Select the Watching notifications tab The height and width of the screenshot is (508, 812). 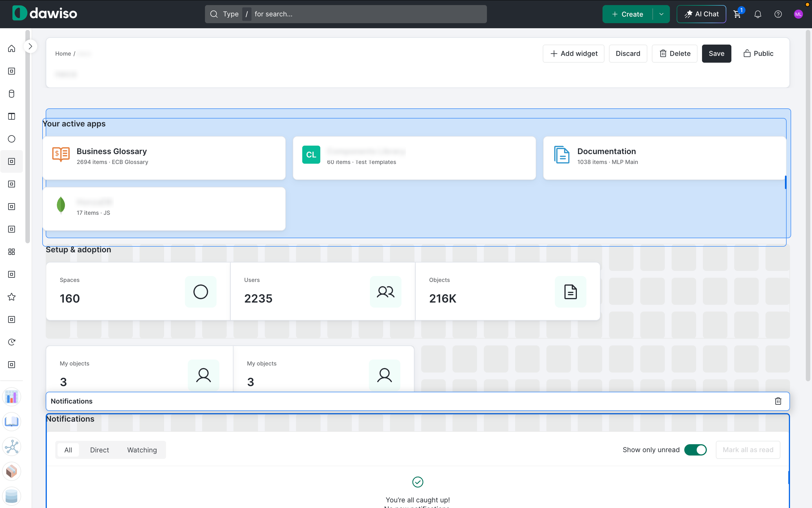[142, 450]
